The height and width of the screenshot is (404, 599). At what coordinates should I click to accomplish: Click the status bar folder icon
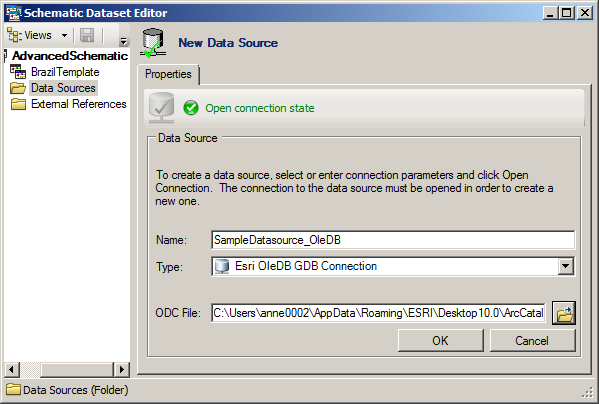click(13, 389)
